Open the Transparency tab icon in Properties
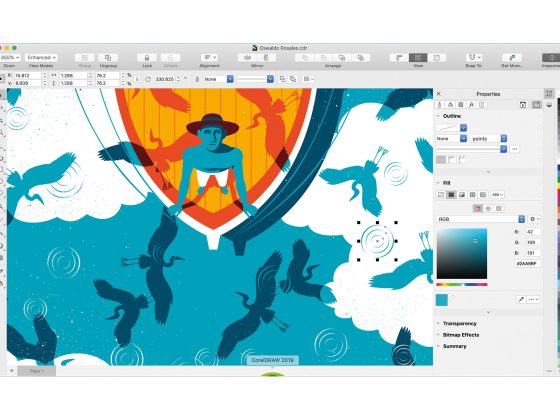Image resolution: width=560 pixels, height=420 pixels. point(461,105)
